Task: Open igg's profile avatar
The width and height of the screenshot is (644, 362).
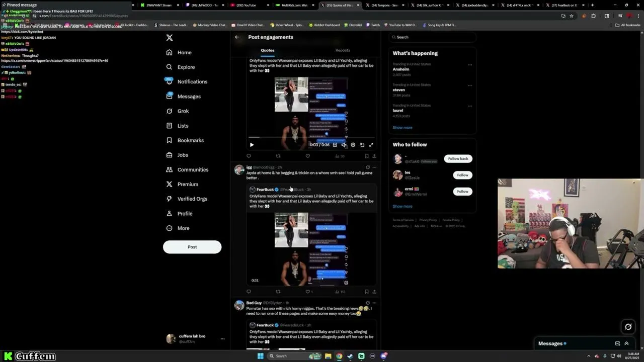Action: [239, 169]
